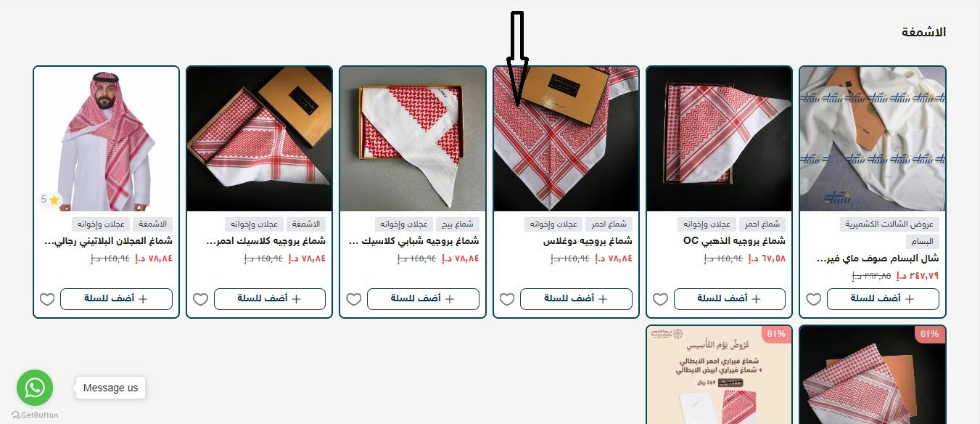
Task: Open the 61% discount product image
Action: (x=872, y=375)
